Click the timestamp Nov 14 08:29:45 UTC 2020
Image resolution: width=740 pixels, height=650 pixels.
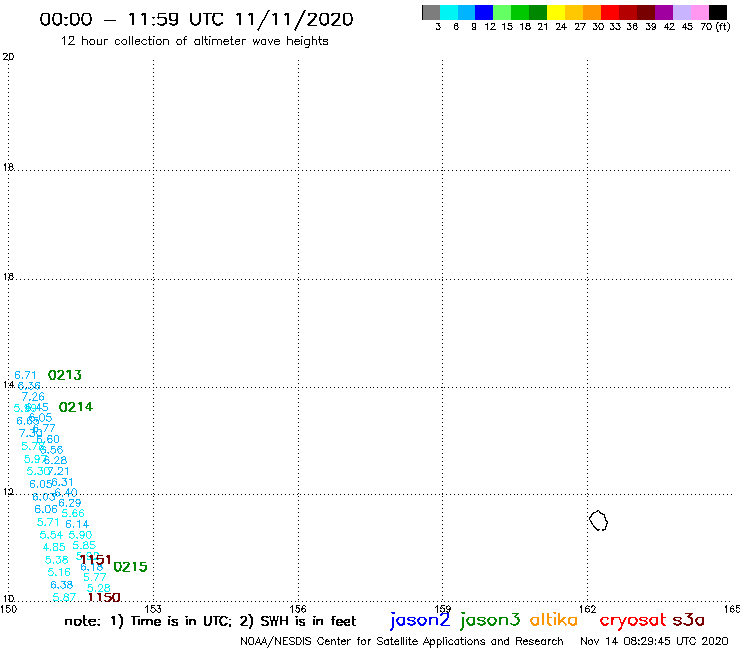(654, 641)
